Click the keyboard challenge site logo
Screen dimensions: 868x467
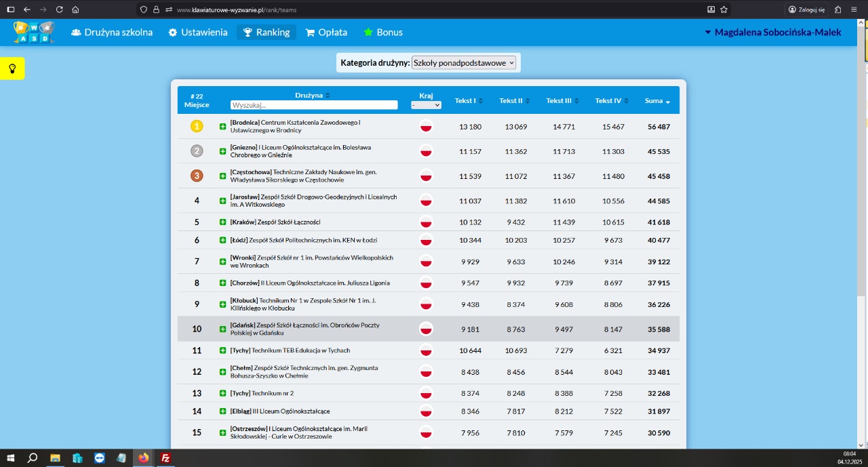tap(33, 33)
